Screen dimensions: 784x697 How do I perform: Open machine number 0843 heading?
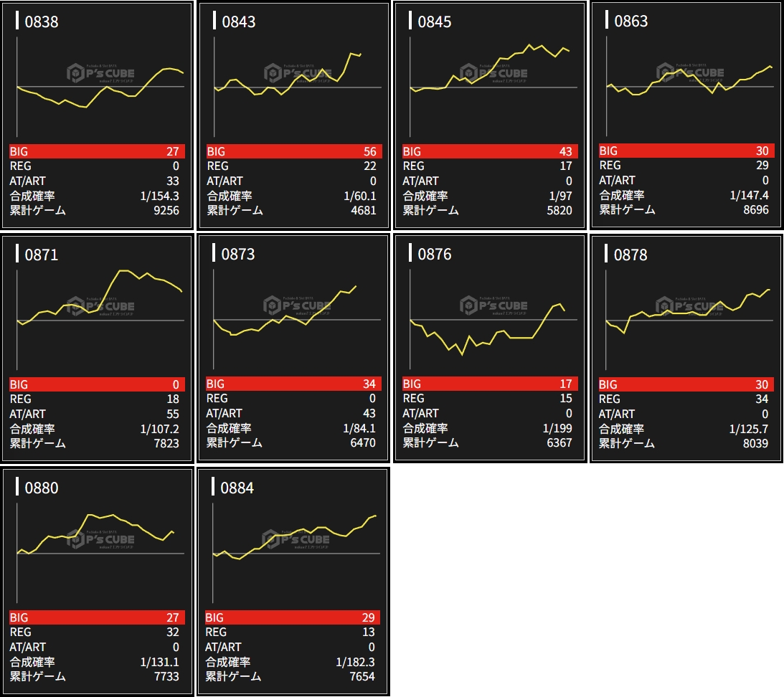[239, 22]
